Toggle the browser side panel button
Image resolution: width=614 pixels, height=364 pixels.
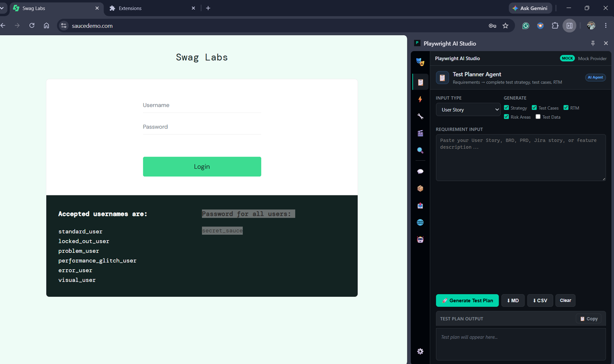pyautogui.click(x=569, y=26)
